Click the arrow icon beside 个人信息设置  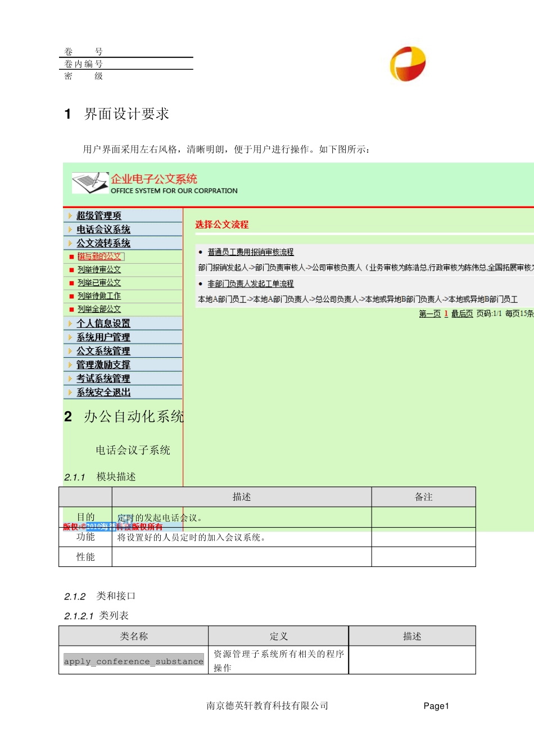click(x=70, y=323)
